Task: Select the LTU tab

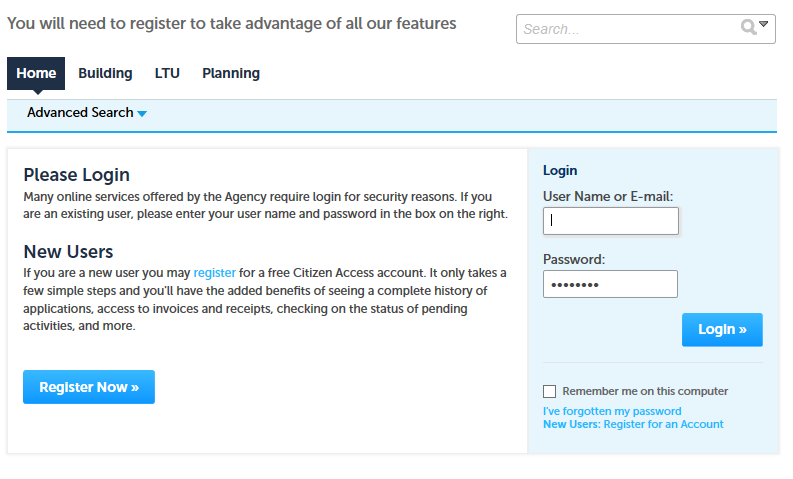Action: coord(167,73)
